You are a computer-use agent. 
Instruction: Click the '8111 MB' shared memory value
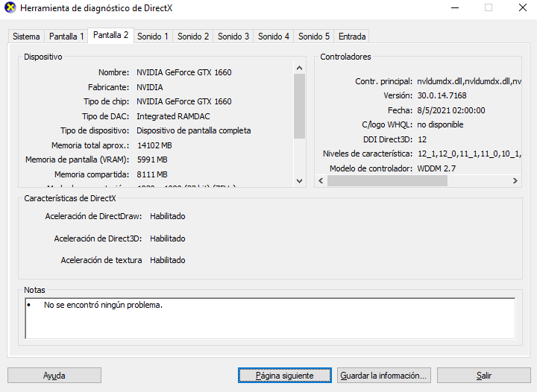point(152,174)
